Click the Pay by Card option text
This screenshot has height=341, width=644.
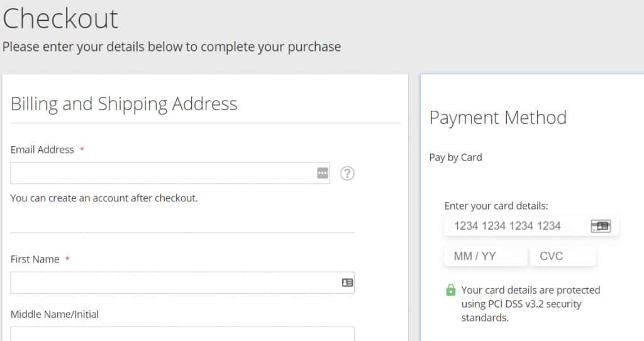[455, 157]
